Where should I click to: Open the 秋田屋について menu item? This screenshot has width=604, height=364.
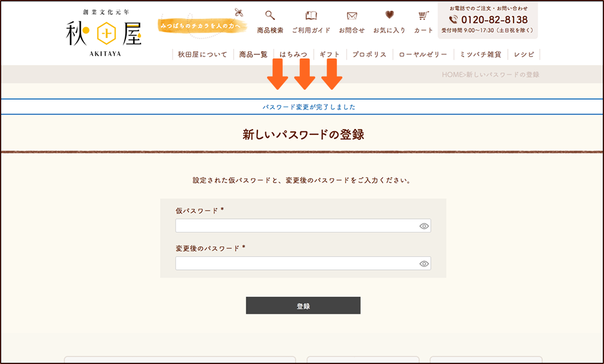coord(203,55)
